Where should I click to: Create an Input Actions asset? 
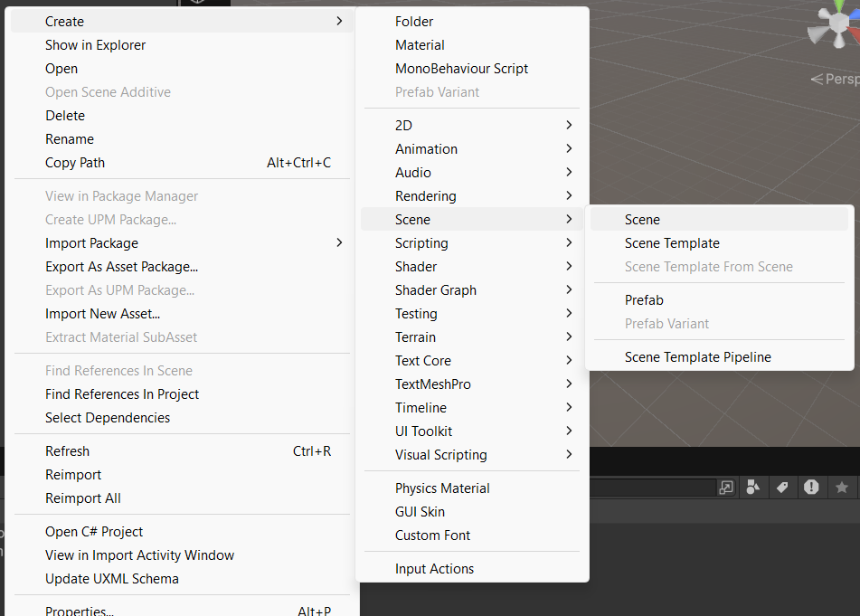472,569
